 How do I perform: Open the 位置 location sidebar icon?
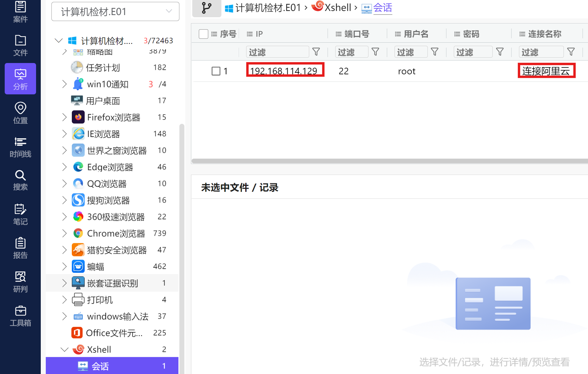pyautogui.click(x=20, y=113)
